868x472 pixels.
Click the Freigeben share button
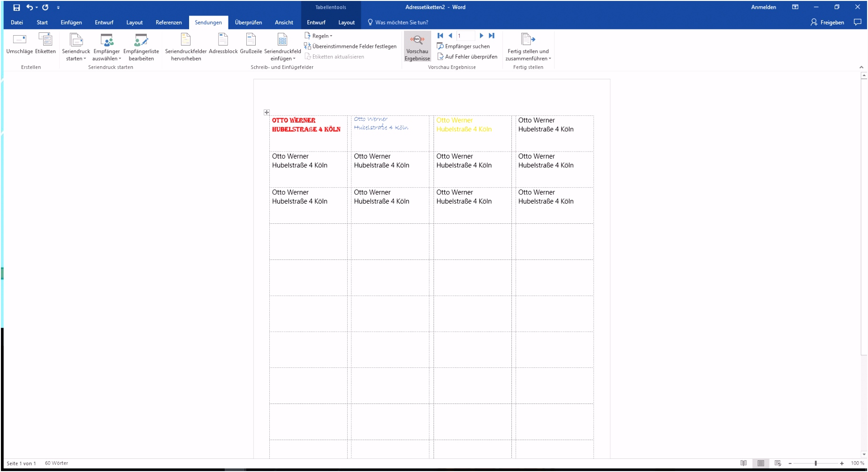(x=827, y=23)
